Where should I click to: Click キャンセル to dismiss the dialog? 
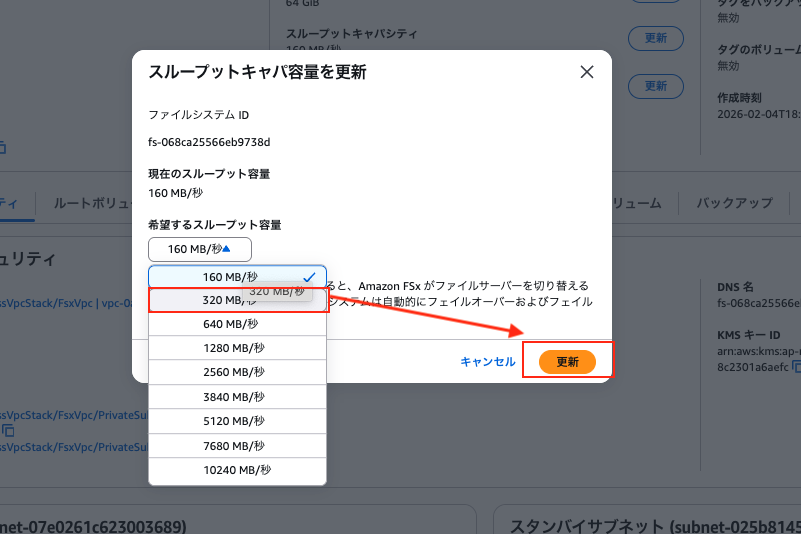pyautogui.click(x=488, y=362)
